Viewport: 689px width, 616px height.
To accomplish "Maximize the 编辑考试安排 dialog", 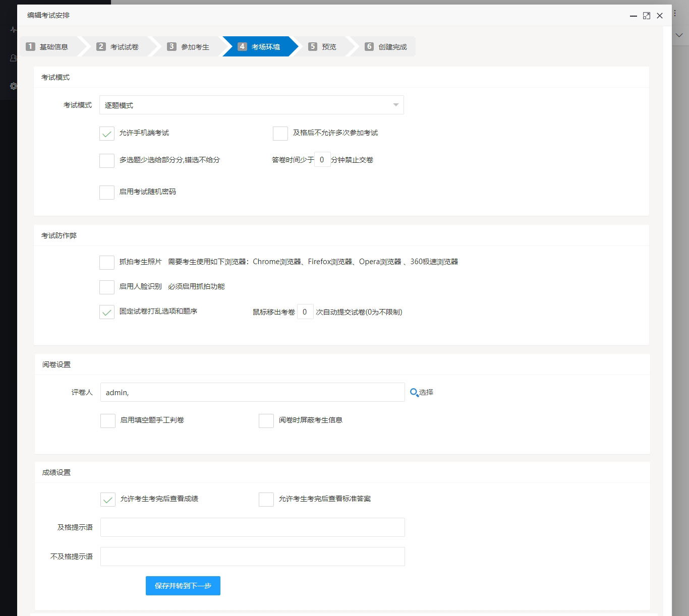I will pyautogui.click(x=647, y=16).
